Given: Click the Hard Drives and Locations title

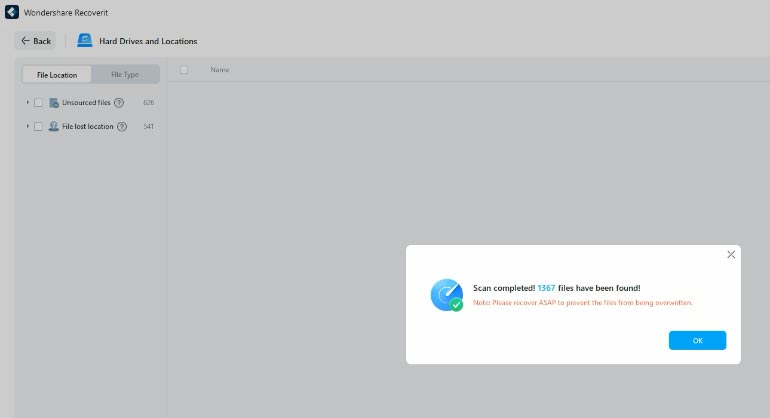Looking at the screenshot, I should (x=148, y=41).
